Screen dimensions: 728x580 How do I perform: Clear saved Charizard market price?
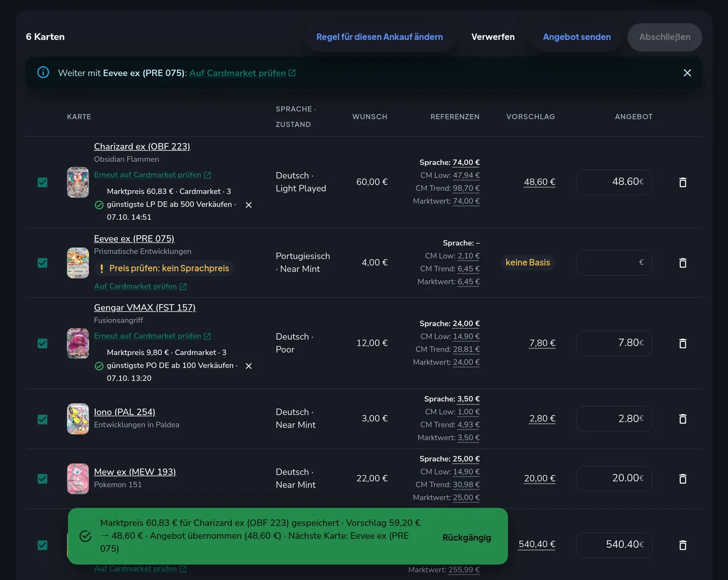coord(249,205)
